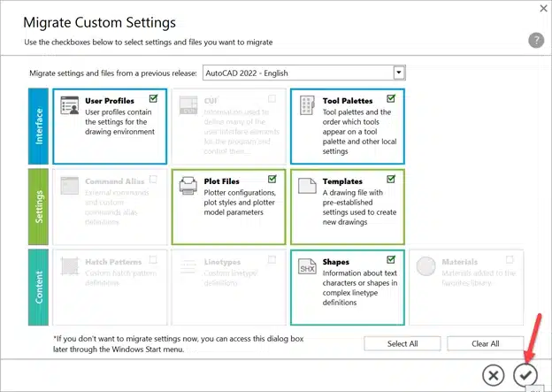This screenshot has height=392, width=552.
Task: Click the Plot Files printer icon
Action: click(188, 187)
